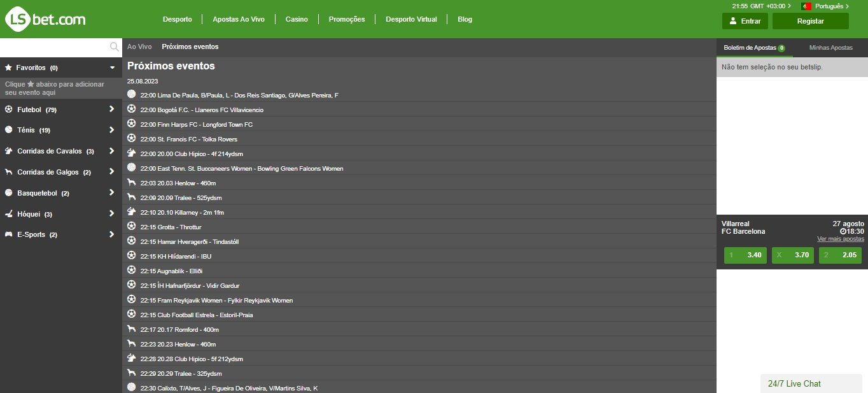Click the Basquetebol basketball icon
The image size is (868, 393).
(8, 193)
